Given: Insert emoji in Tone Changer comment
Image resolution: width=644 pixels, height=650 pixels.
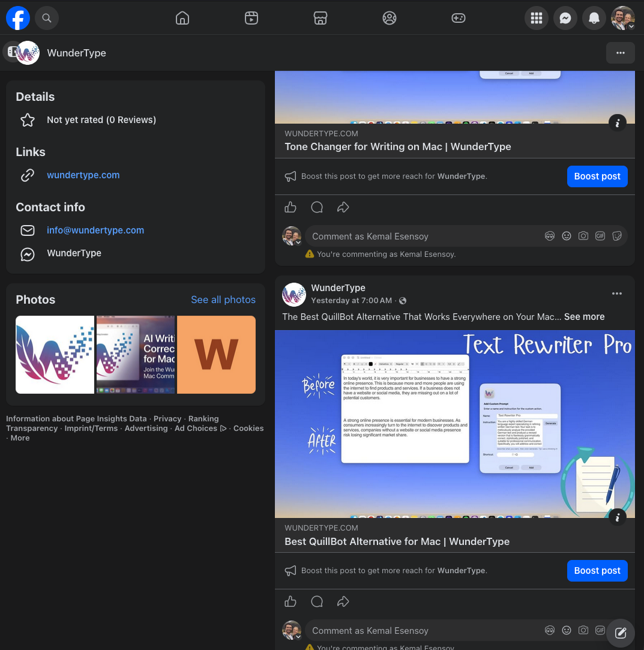Looking at the screenshot, I should 567,236.
